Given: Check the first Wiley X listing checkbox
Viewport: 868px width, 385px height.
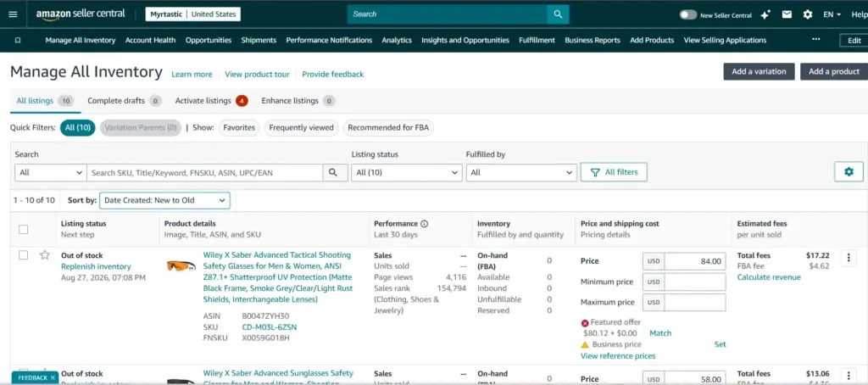Looking at the screenshot, I should pos(23,255).
